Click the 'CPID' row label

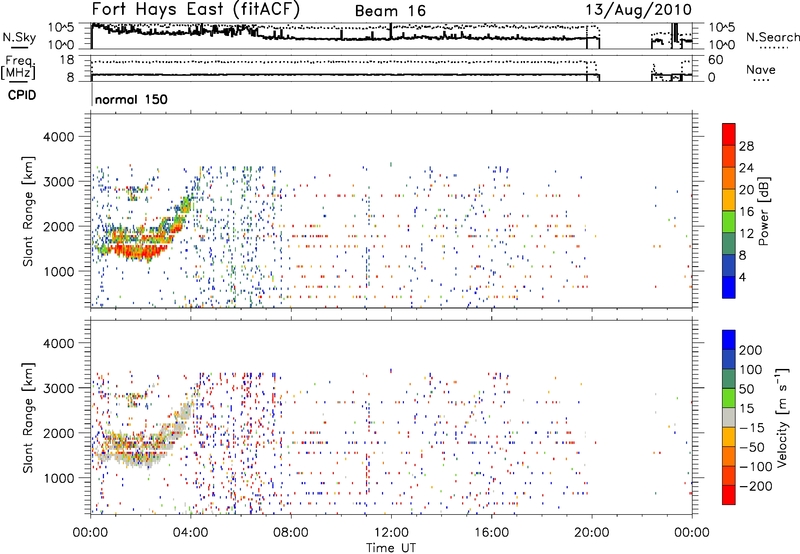tap(22, 95)
